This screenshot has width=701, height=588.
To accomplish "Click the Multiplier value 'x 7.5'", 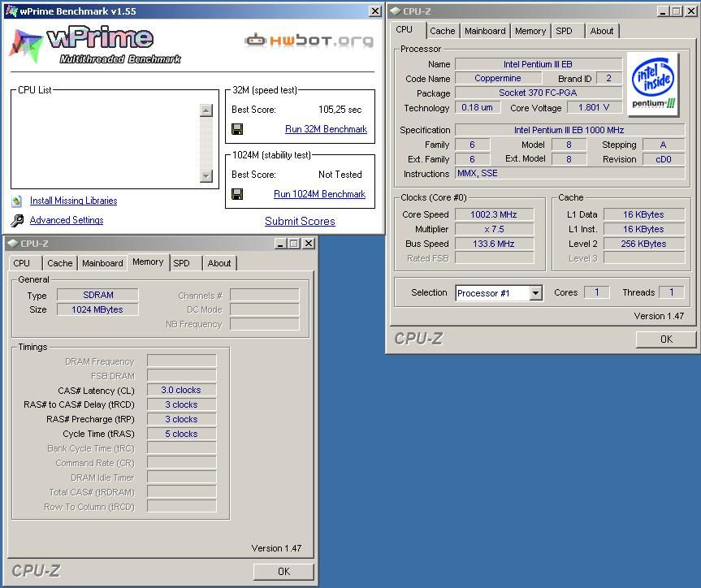I will tap(494, 229).
